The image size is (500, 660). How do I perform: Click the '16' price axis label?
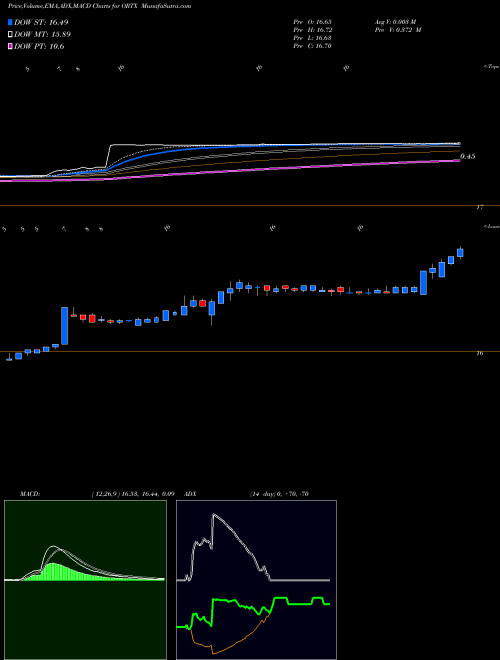tap(480, 354)
